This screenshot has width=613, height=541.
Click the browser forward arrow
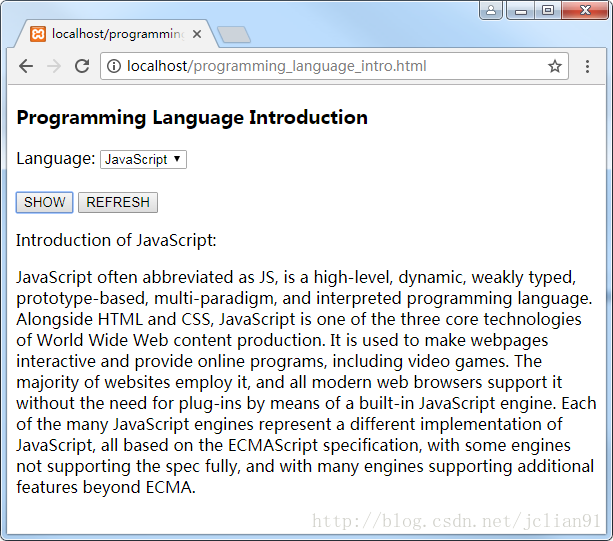coord(54,66)
